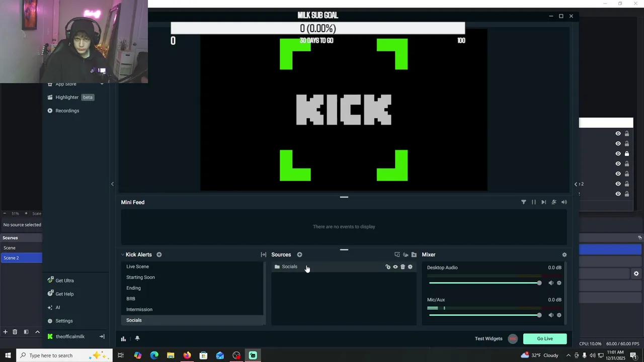Collapse the left sidebar with the chevron

(112, 184)
